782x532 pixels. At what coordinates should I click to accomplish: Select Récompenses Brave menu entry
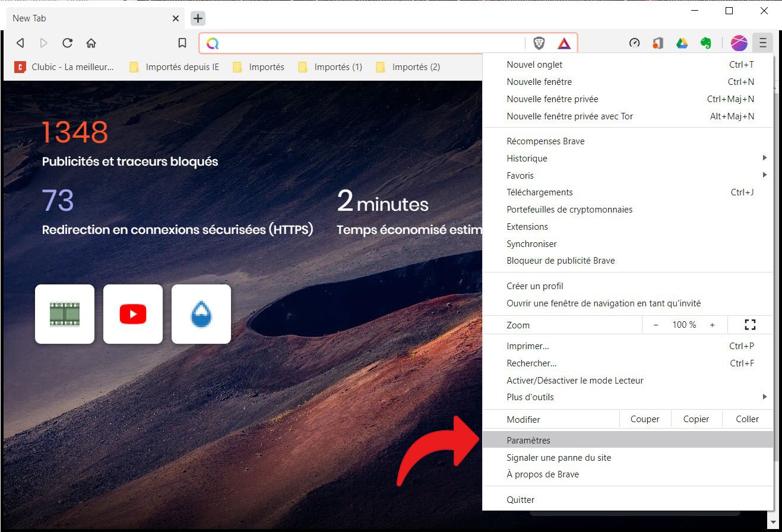pyautogui.click(x=628, y=141)
